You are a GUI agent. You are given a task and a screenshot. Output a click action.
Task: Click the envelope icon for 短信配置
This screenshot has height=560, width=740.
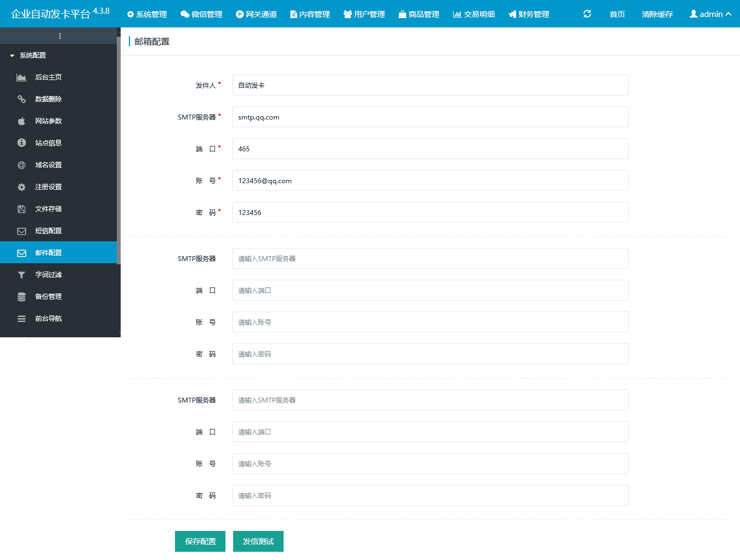pyautogui.click(x=21, y=231)
